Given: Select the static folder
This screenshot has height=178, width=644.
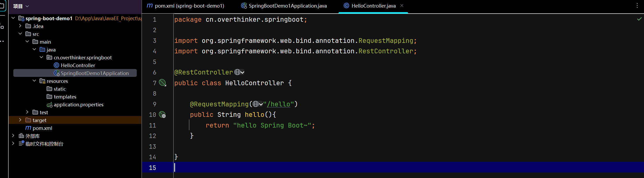Looking at the screenshot, I should point(60,89).
